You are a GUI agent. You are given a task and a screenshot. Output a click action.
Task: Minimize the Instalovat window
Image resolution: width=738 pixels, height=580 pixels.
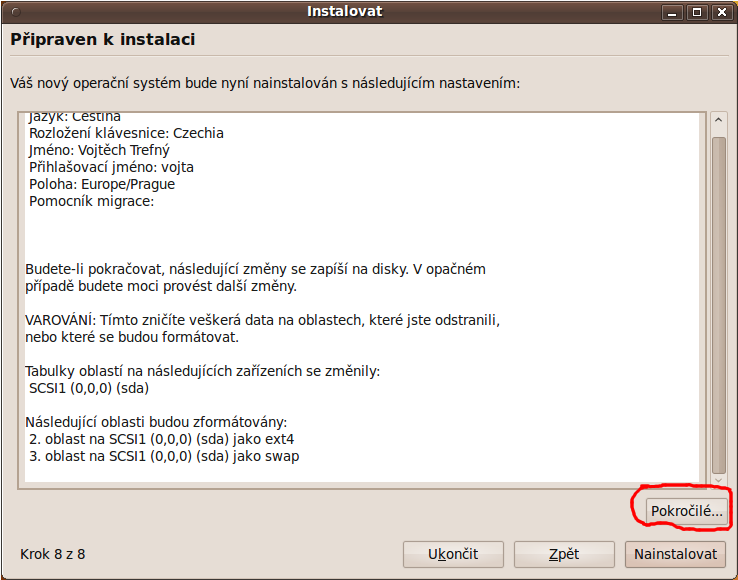(x=672, y=12)
